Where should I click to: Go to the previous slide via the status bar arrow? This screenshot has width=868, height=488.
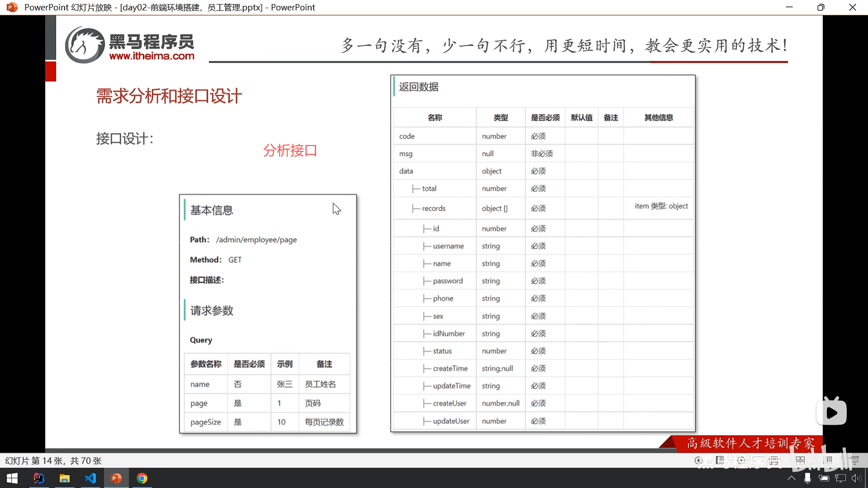click(698, 460)
